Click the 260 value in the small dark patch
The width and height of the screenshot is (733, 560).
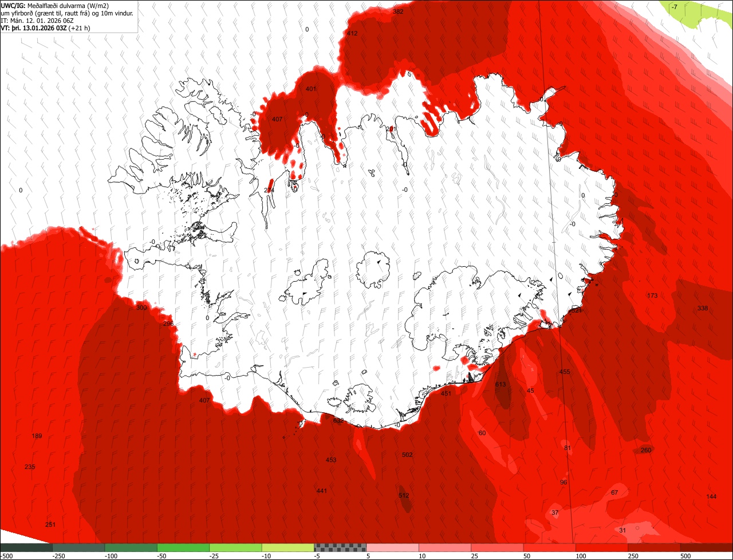tap(646, 450)
